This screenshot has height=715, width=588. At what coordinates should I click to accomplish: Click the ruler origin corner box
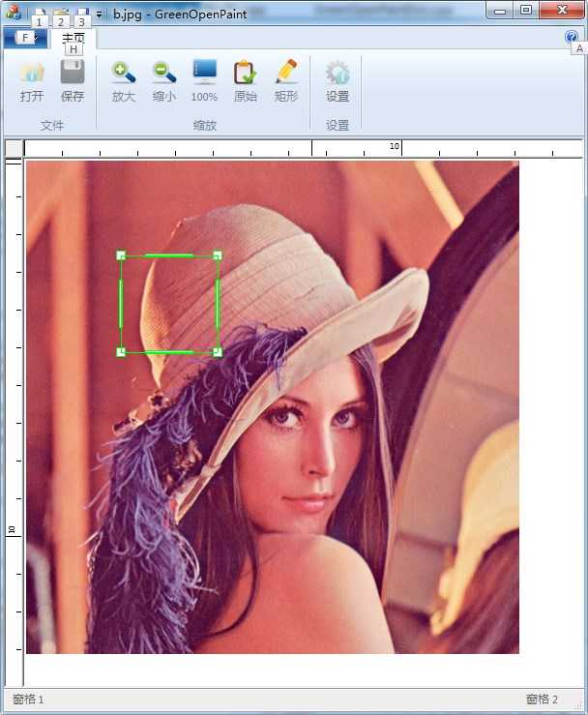click(x=14, y=149)
